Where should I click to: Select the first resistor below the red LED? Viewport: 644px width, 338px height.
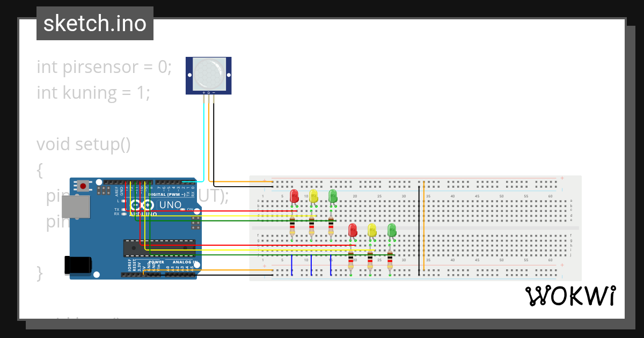pyautogui.click(x=292, y=226)
